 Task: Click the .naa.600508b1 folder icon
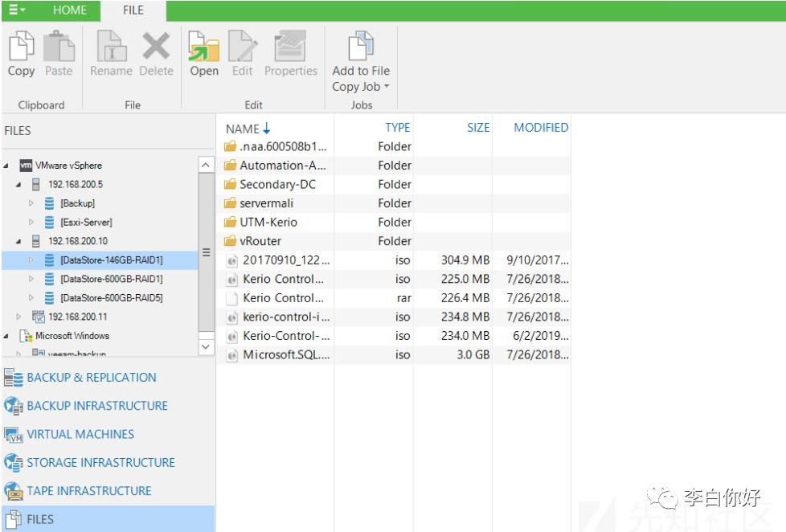(231, 146)
